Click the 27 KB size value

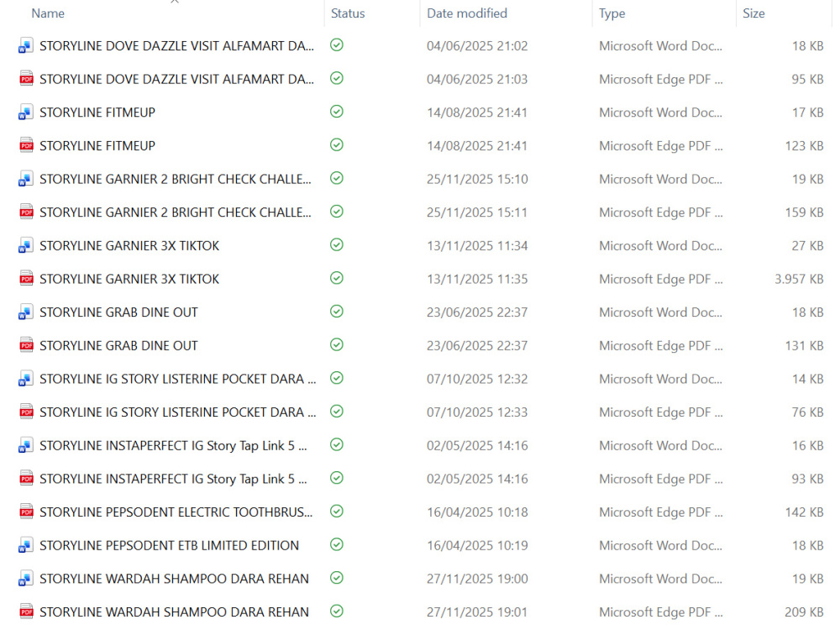click(807, 246)
